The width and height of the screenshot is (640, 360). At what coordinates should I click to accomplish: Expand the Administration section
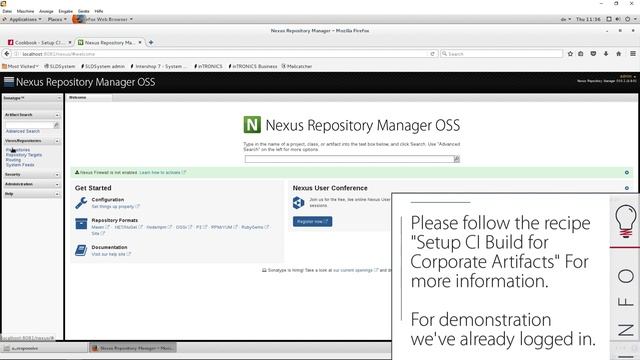point(57,184)
